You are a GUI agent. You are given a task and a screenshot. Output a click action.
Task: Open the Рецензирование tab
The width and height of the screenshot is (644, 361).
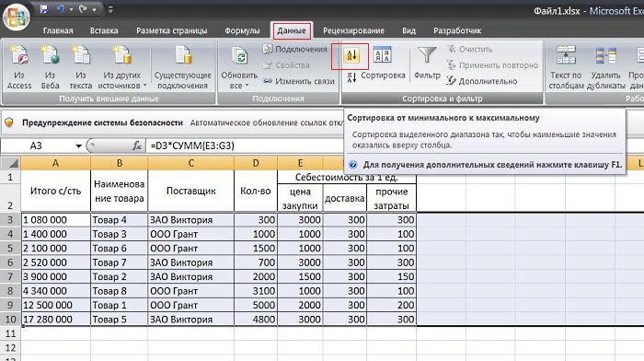pos(353,30)
